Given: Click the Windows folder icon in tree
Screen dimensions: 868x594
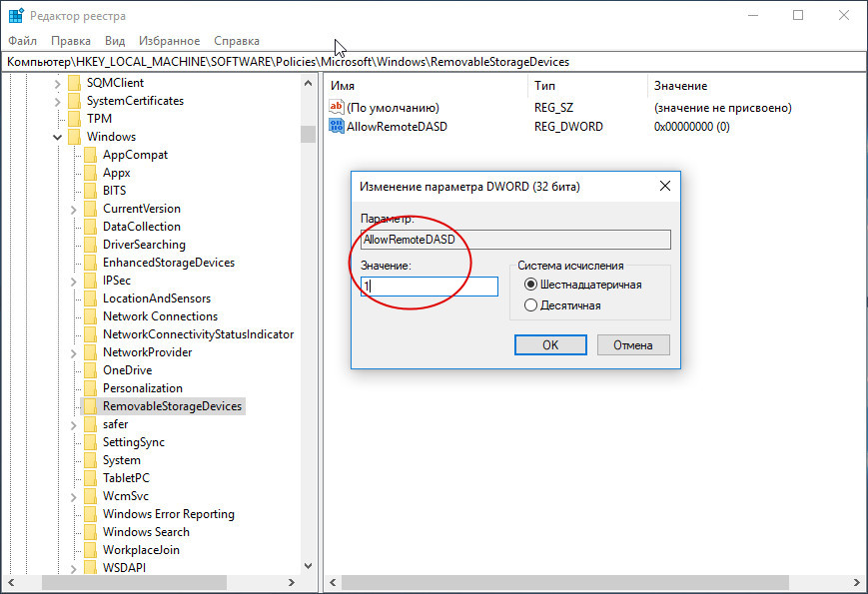Looking at the screenshot, I should coord(74,137).
